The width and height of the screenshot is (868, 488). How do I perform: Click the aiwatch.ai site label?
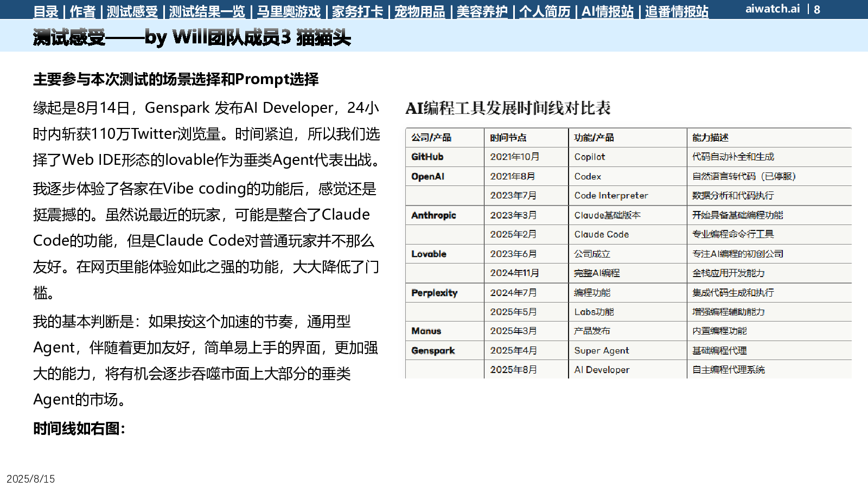pyautogui.click(x=773, y=9)
